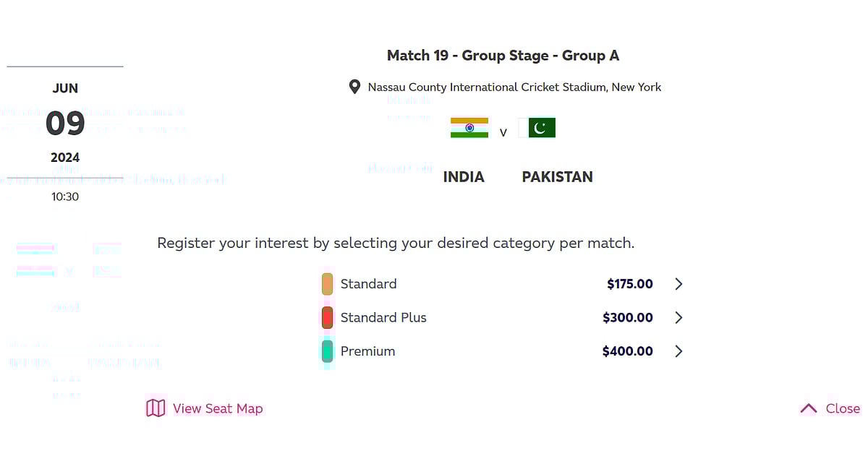Click the Match 19 Group Stage heading

pos(503,55)
